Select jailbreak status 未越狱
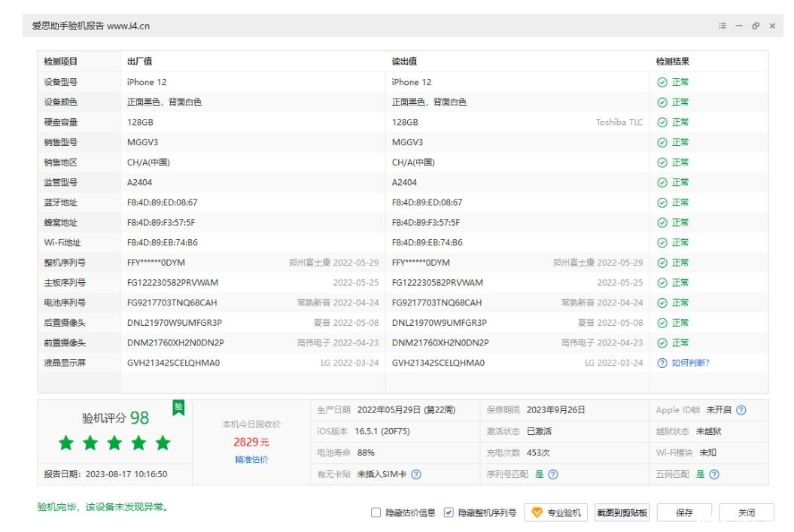Image resolution: width=794 pixels, height=532 pixels. click(x=708, y=432)
